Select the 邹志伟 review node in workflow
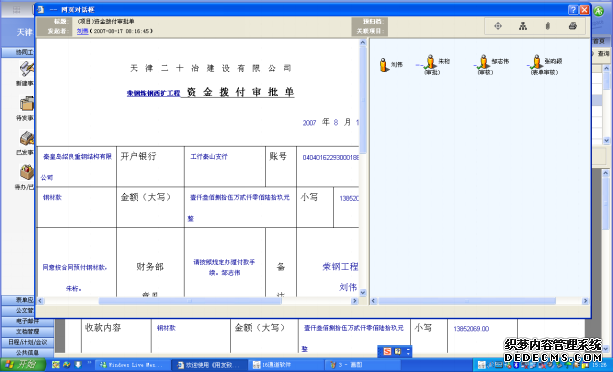The image size is (613, 372). click(x=484, y=62)
